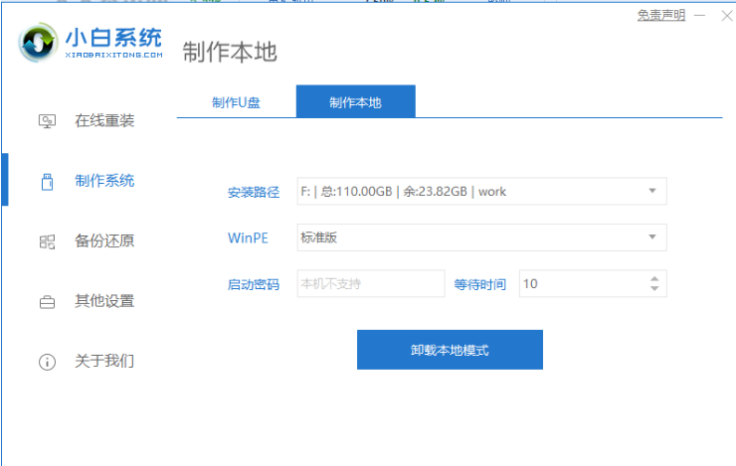This screenshot has width=736, height=466.
Task: Open the 备份还原 sidebar section
Action: point(104,241)
